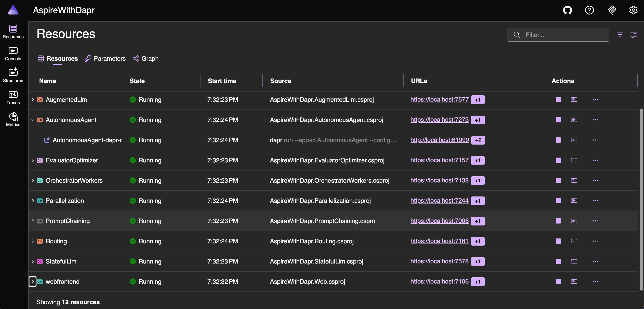Collapse the AutonomousAgent row

pos(33,120)
